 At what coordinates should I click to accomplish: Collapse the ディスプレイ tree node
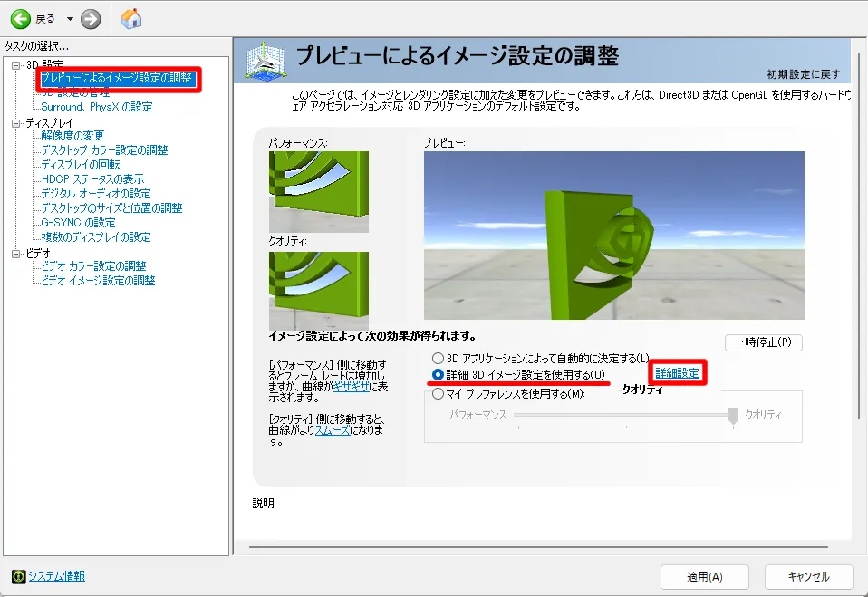(x=15, y=122)
